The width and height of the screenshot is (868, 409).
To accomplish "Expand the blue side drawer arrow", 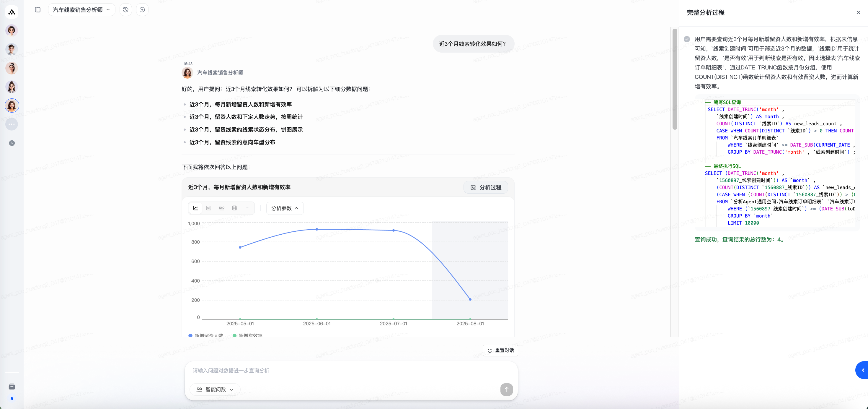I will tap(863, 370).
